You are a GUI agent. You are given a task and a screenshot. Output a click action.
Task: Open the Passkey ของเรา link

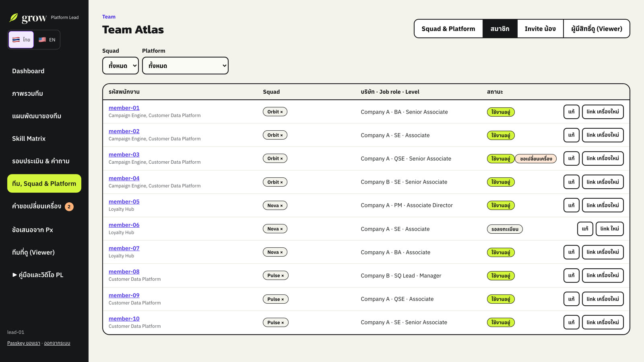pos(24,343)
